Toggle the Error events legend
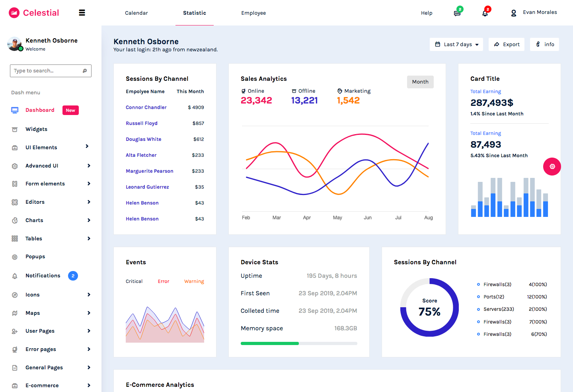 [164, 281]
